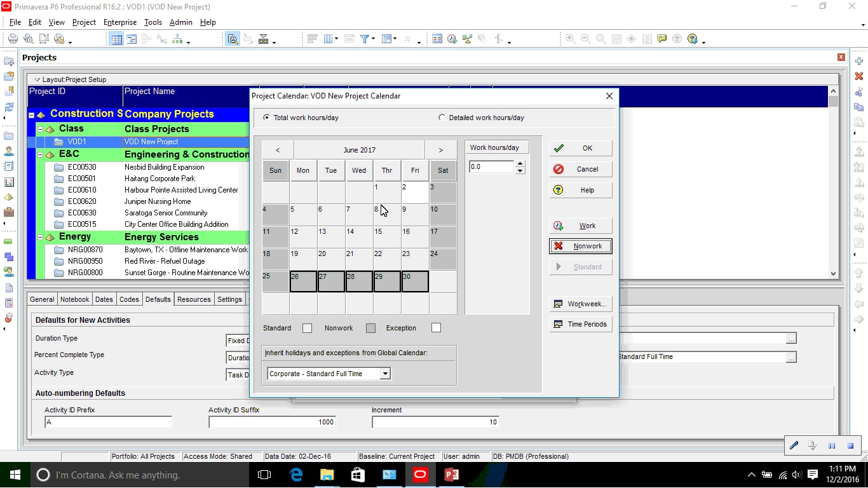
Task: Open the Filter toolbar icon
Action: [365, 39]
